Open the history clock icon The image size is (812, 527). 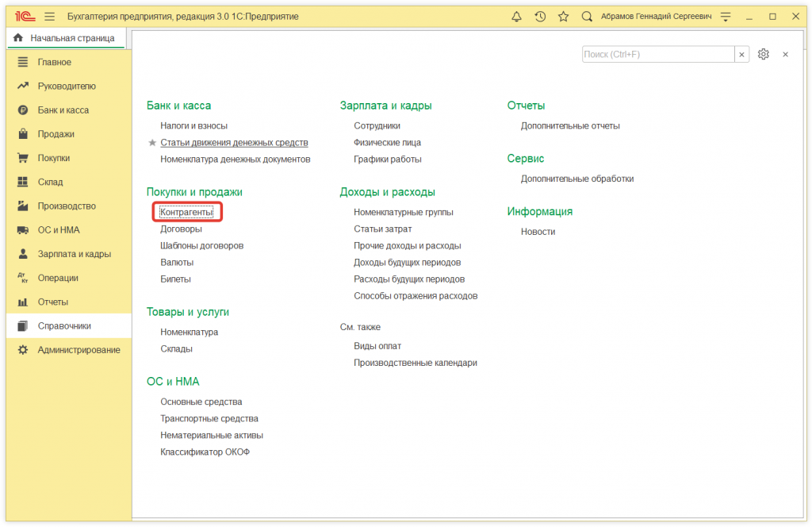click(540, 17)
